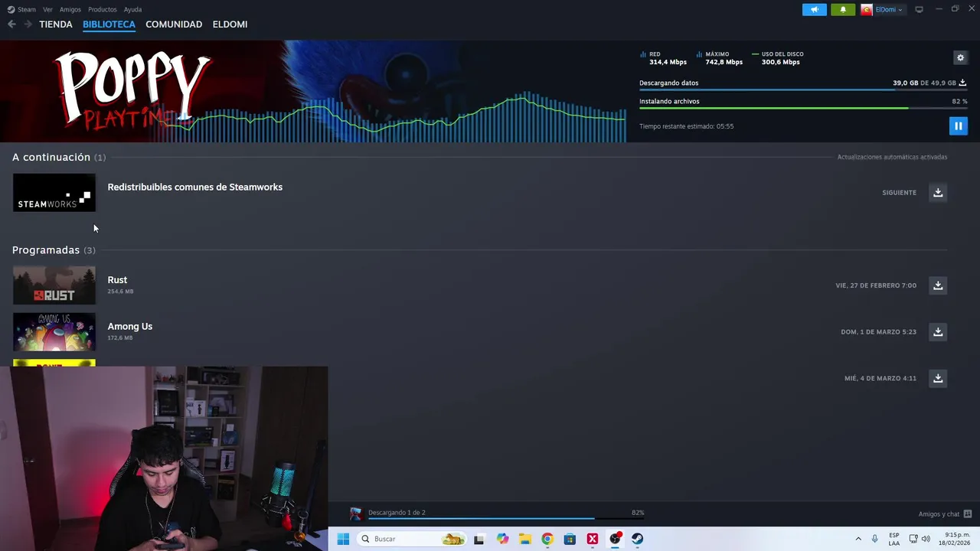The image size is (980, 551).
Task: Go back with the left navigation arrow
Action: (x=11, y=24)
